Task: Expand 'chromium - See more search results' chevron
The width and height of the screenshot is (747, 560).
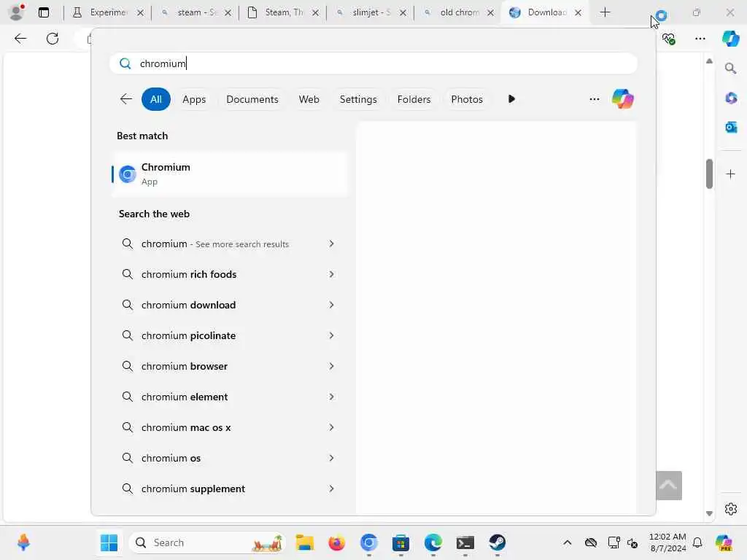Action: (331, 244)
